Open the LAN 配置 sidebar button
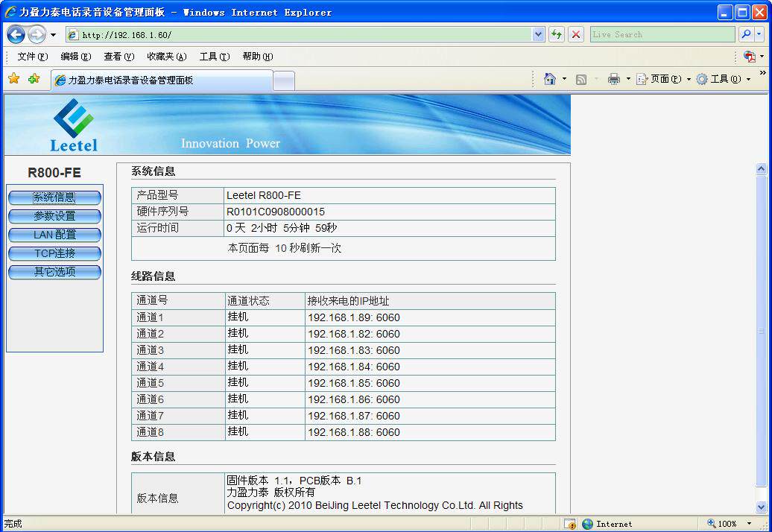This screenshot has height=532, width=772. 54,235
